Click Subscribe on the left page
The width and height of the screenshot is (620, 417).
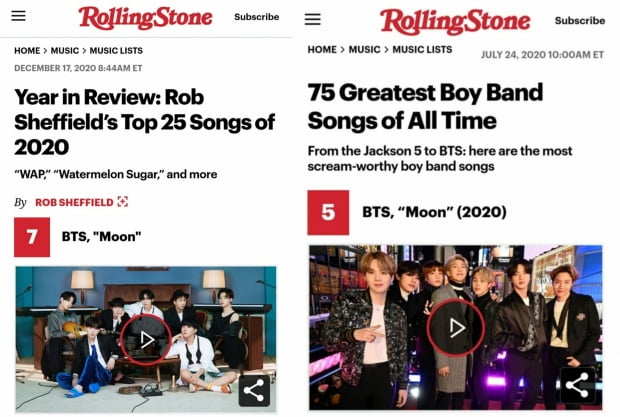257,17
